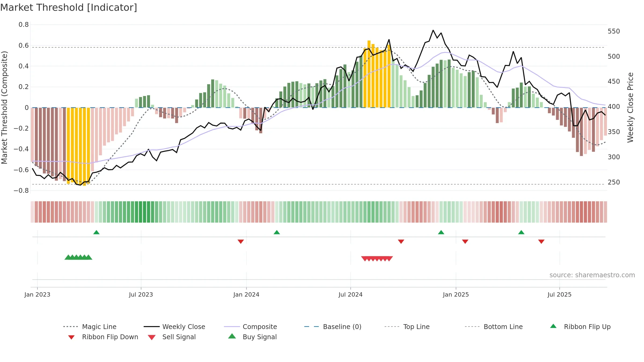Click the Weekly Close Price axis title
The image size is (644, 362).
[x=630, y=108]
